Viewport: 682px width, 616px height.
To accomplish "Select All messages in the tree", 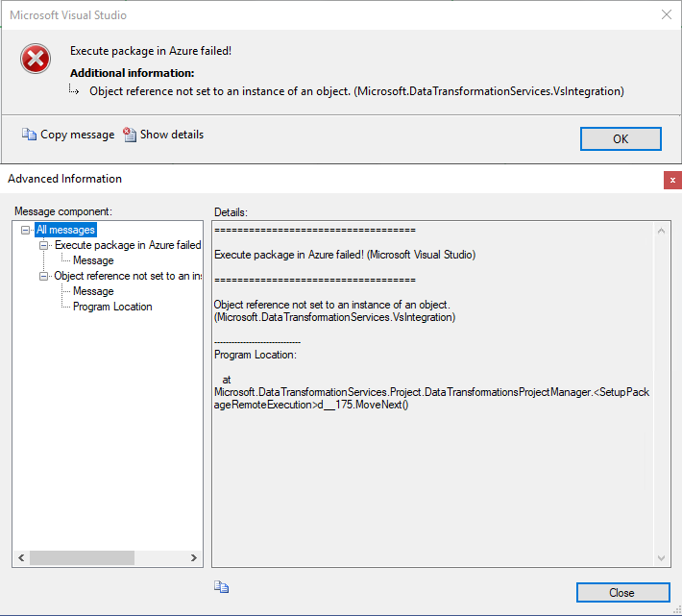I will click(x=65, y=230).
